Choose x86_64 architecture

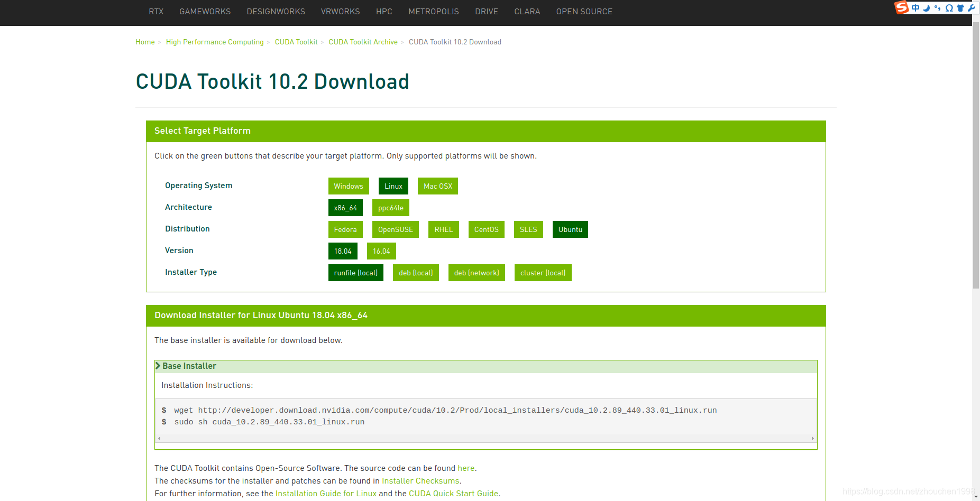coord(345,208)
